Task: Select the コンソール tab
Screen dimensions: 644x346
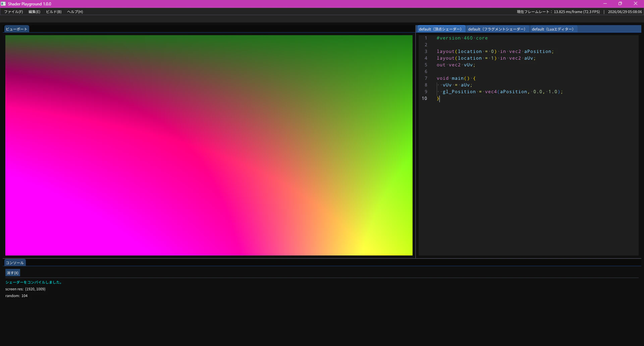Action: pos(15,263)
